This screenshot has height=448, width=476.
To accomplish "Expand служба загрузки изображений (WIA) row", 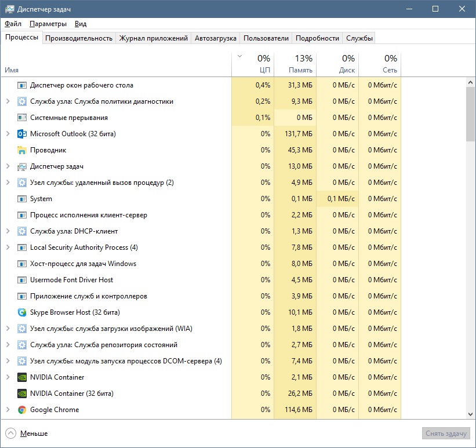I will coord(8,329).
